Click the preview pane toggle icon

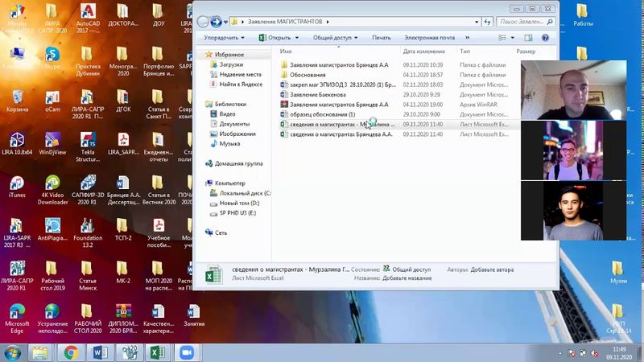click(x=527, y=37)
